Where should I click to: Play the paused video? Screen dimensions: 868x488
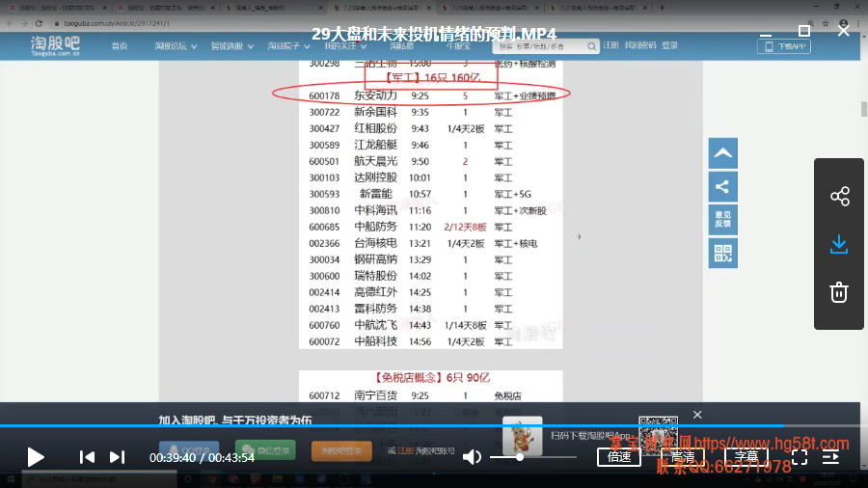pos(36,457)
